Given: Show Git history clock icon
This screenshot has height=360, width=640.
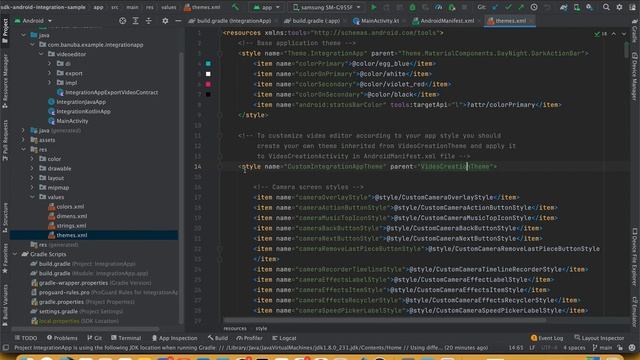Looking at the screenshot, I should (534, 7).
